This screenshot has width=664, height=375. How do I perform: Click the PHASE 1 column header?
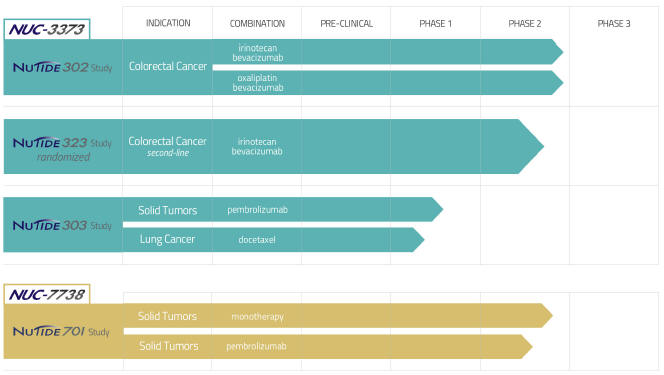(x=435, y=23)
